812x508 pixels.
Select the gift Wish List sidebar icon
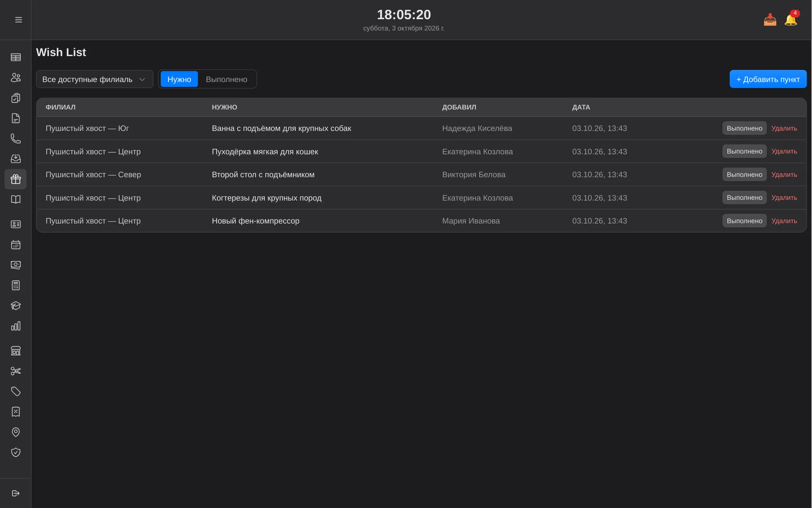15,179
